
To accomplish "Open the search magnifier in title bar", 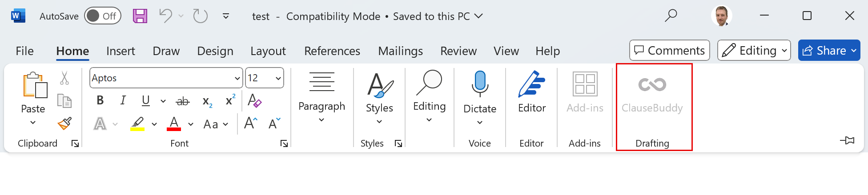I will [x=671, y=16].
